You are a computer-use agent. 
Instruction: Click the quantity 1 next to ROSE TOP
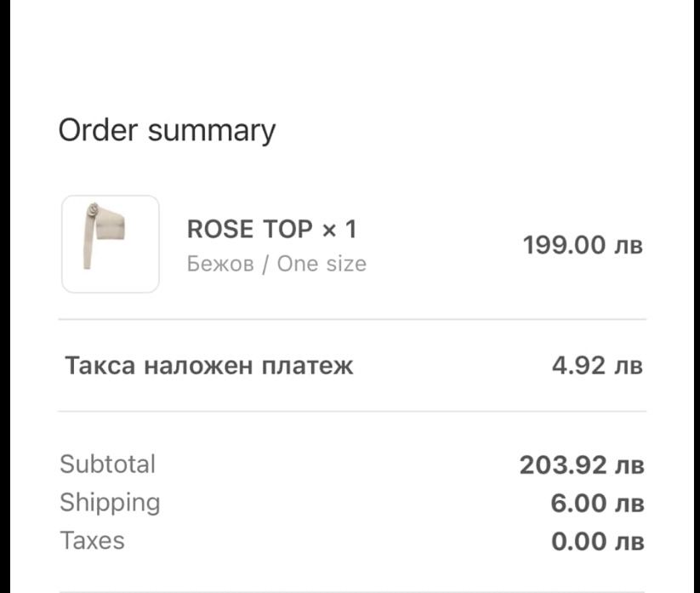351,229
